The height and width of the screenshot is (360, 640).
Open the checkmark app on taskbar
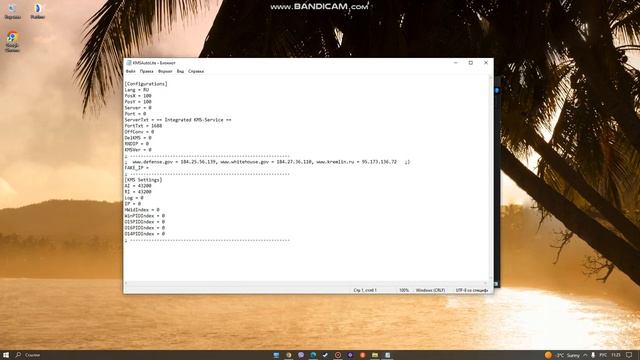[x=325, y=355]
